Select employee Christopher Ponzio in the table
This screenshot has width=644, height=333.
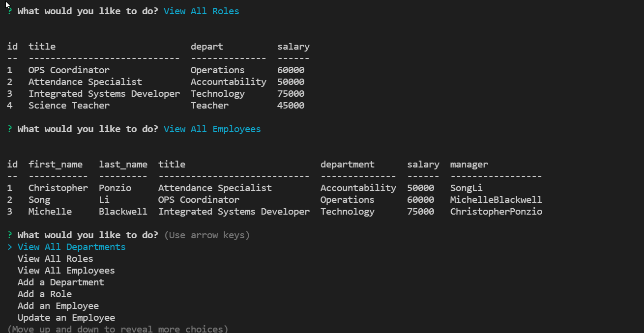point(86,188)
